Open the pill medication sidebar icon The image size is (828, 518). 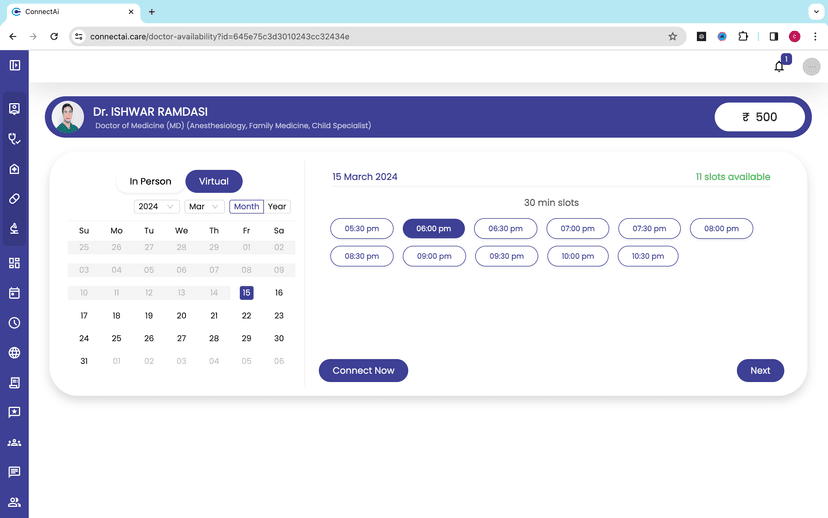coord(14,199)
